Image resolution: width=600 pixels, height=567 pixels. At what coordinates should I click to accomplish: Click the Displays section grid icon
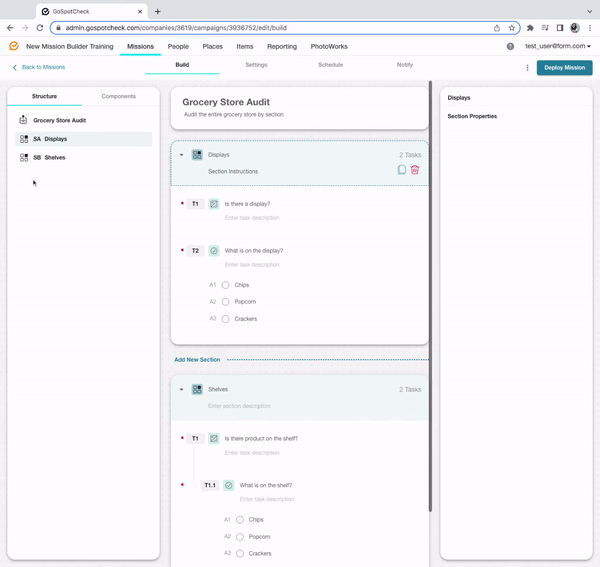point(197,155)
